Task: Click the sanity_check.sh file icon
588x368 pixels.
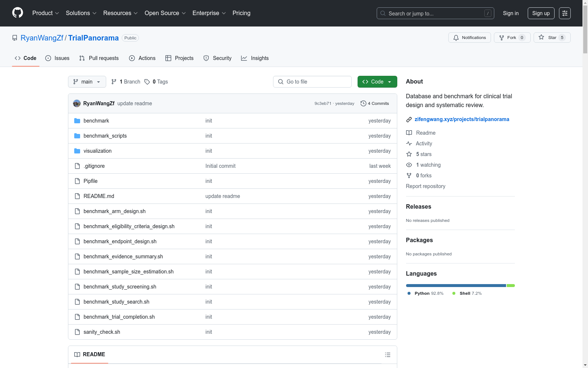Action: (77, 332)
